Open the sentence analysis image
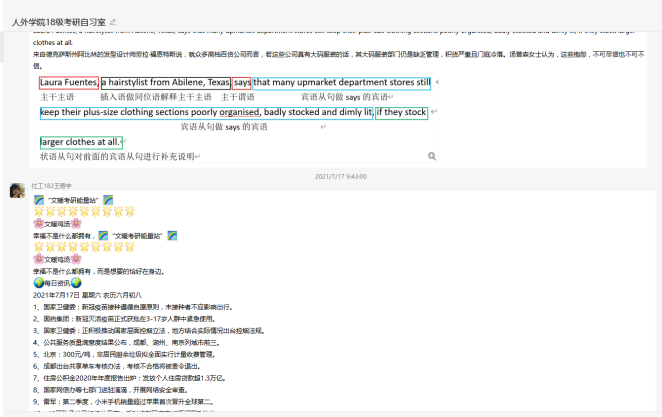 pos(235,115)
